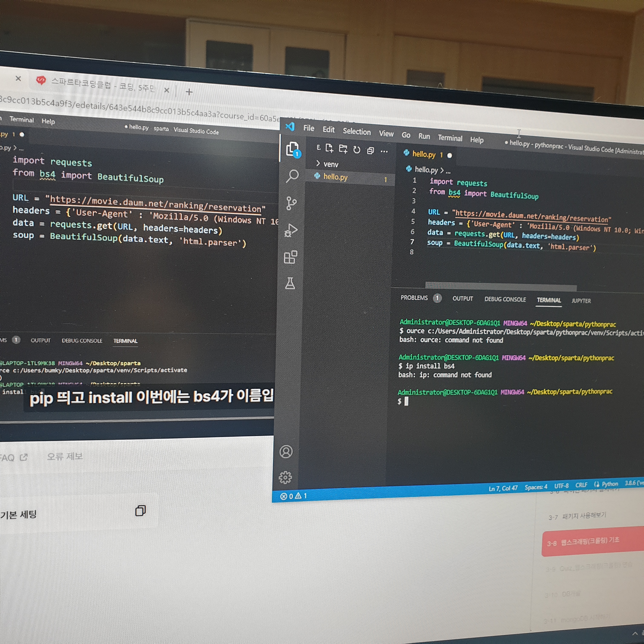This screenshot has width=644, height=644.
Task: Click the 기본 세팅 heading text
Action: click(18, 515)
